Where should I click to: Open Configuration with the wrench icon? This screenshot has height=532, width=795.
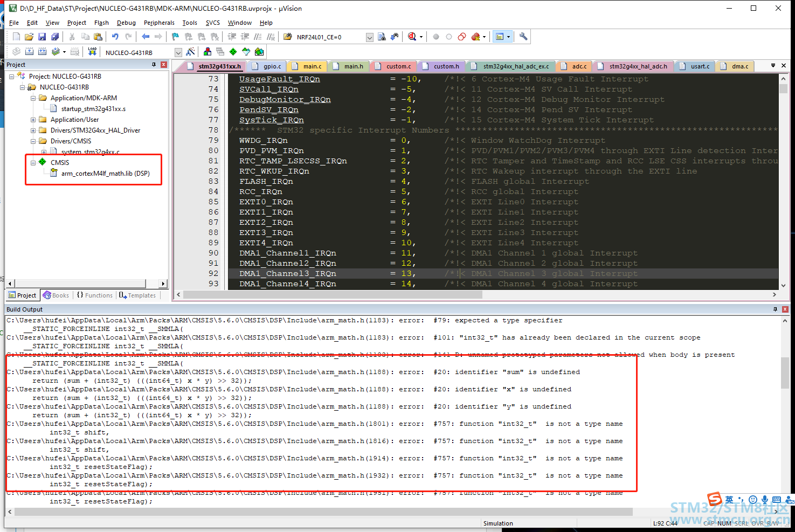(x=523, y=37)
